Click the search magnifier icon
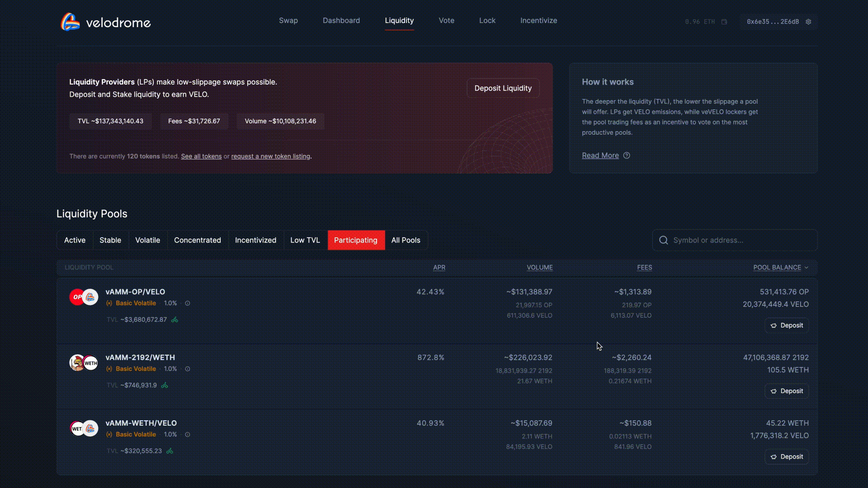868x488 pixels. [x=663, y=240]
